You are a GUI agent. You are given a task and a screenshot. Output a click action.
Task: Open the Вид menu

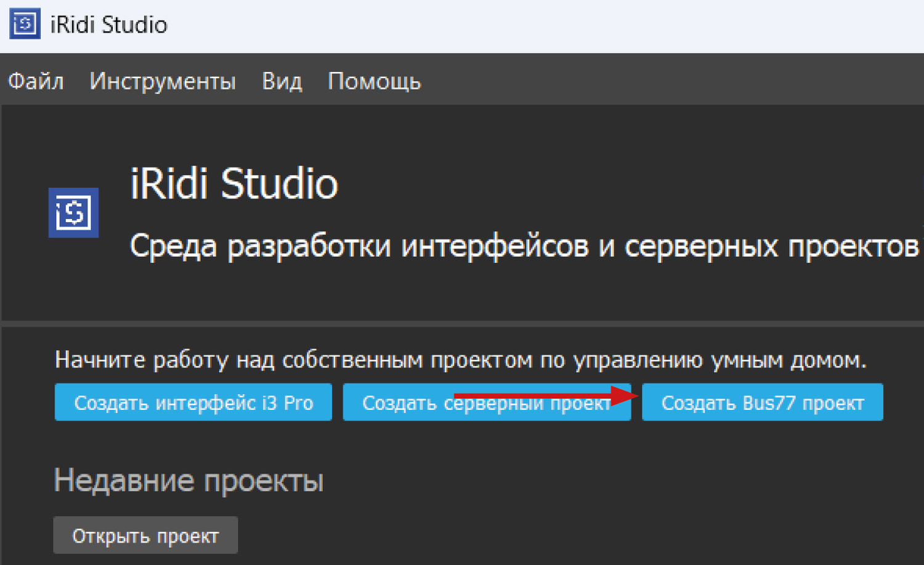pos(282,81)
